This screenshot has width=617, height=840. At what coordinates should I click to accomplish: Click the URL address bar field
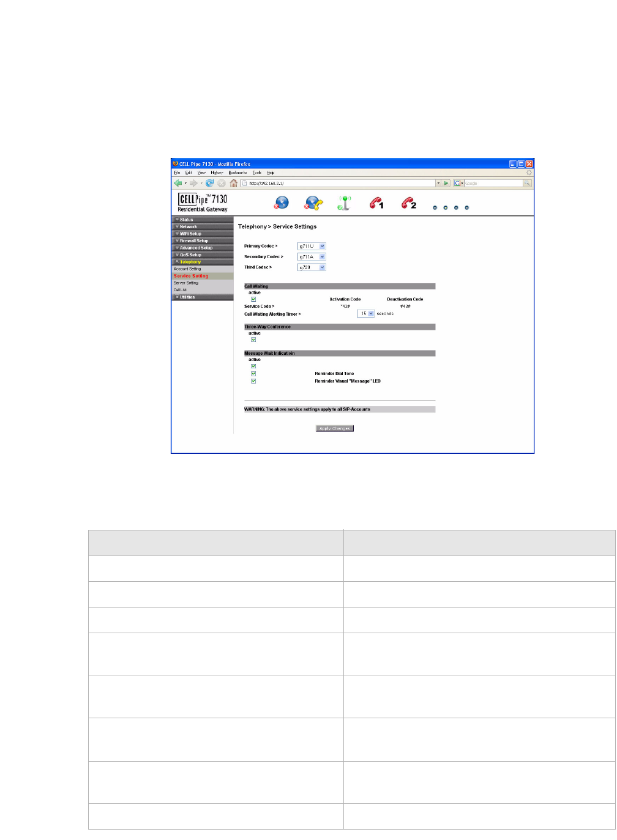click(x=338, y=183)
